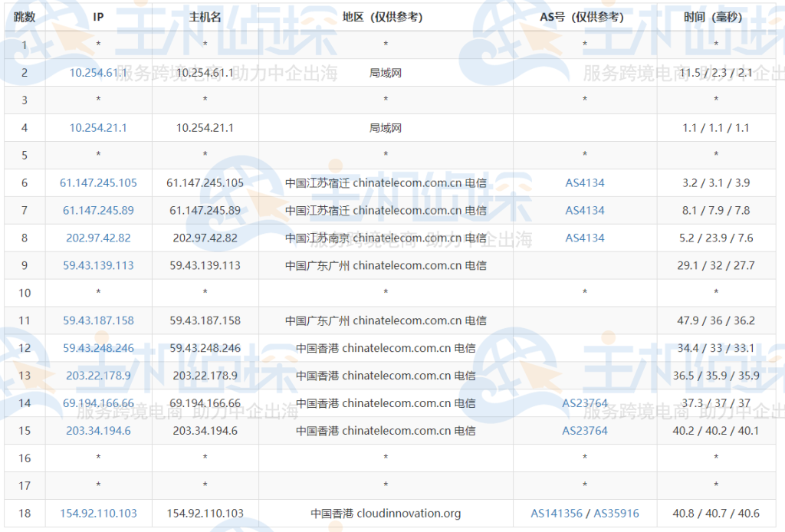The image size is (785, 532).
Task: Click the 203.34.194.6 IP link
Action: [98, 430]
